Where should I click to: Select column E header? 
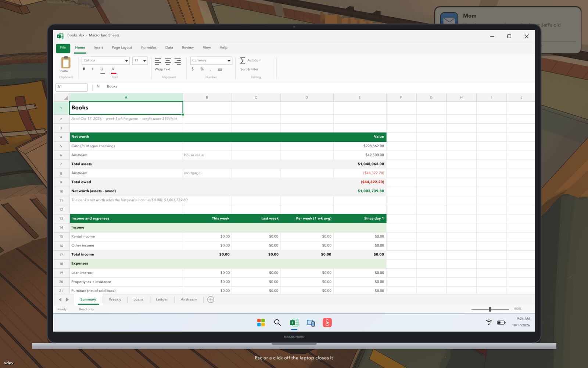[x=359, y=98]
